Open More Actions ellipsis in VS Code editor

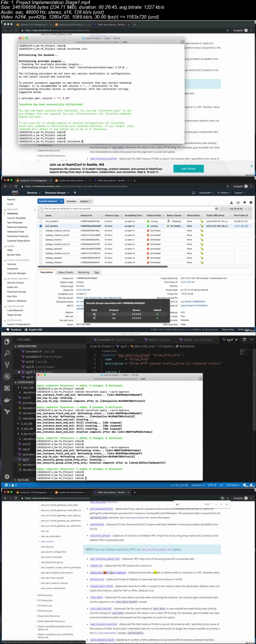click(252, 340)
